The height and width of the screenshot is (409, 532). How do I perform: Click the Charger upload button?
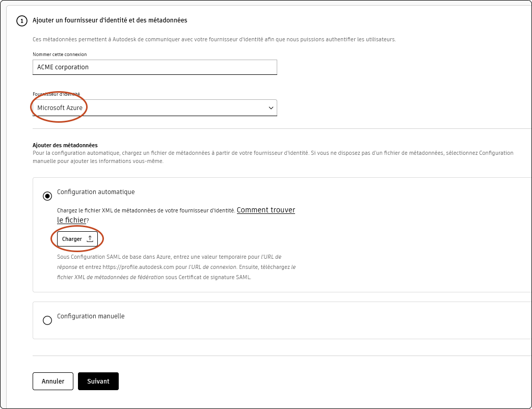[77, 238]
